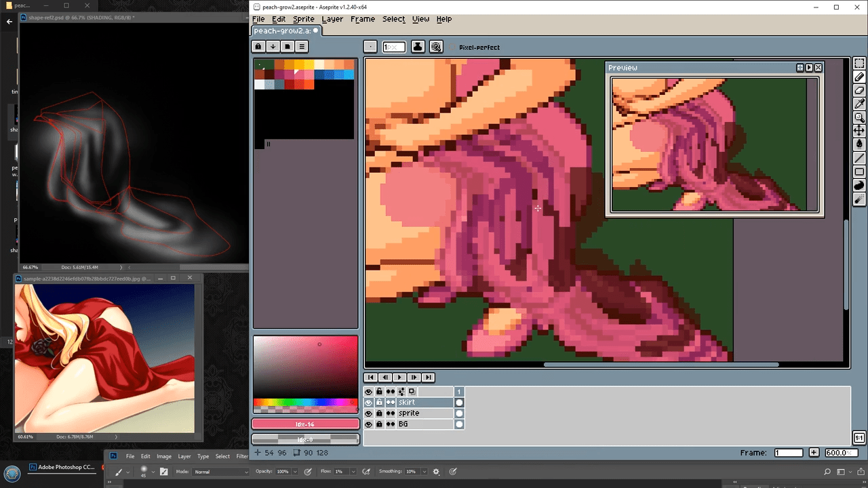Click the Idx-14 foreground color button

pyautogui.click(x=305, y=424)
